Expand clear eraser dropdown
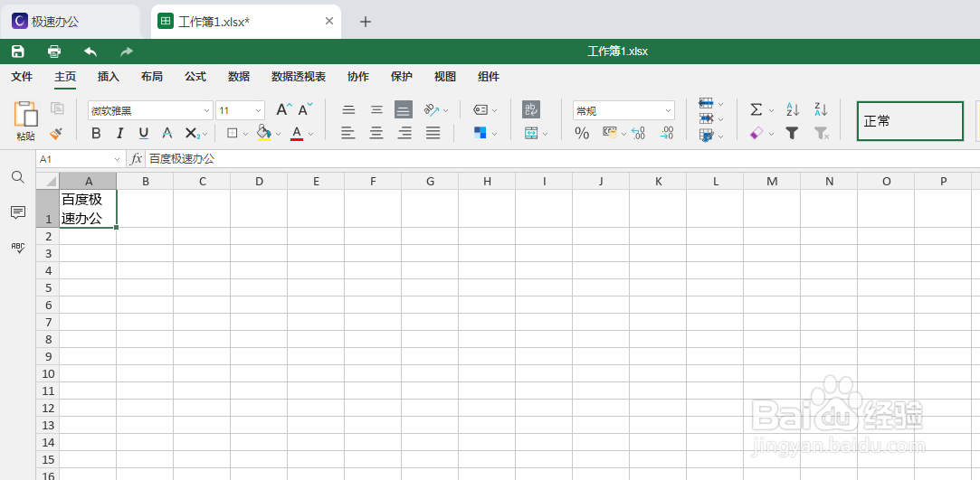 click(x=771, y=134)
